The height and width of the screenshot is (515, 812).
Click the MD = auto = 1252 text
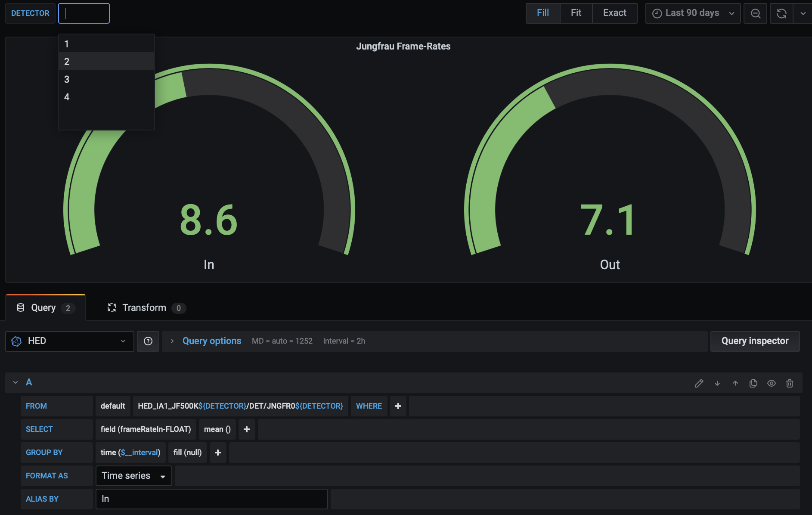(282, 341)
